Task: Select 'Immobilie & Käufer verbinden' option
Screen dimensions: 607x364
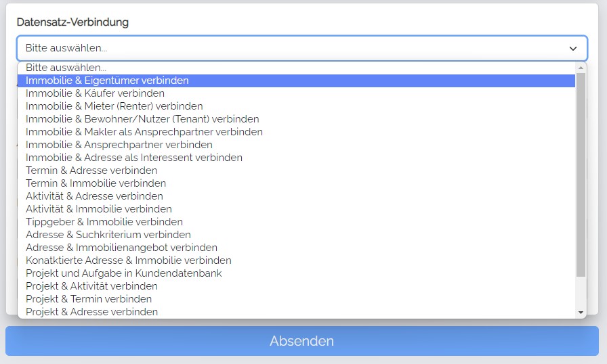Action: 95,93
